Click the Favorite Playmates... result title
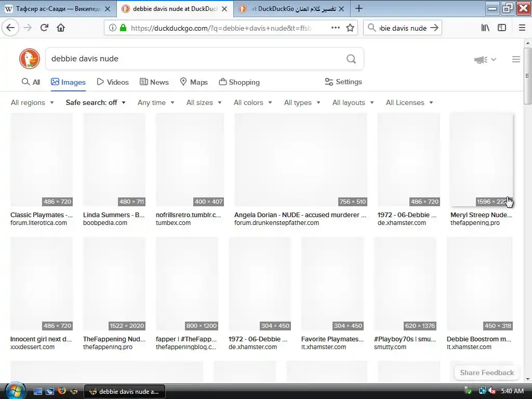532x399 pixels. (332, 339)
